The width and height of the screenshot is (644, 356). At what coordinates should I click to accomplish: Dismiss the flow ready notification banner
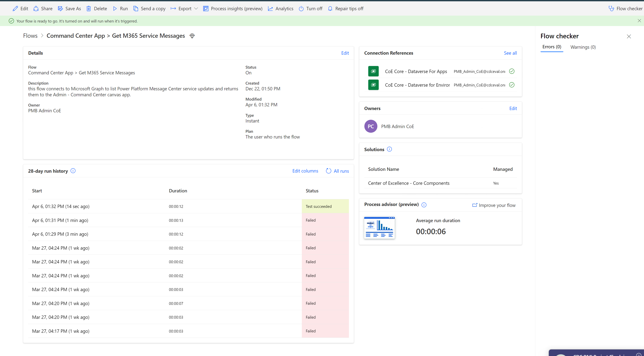tap(639, 21)
